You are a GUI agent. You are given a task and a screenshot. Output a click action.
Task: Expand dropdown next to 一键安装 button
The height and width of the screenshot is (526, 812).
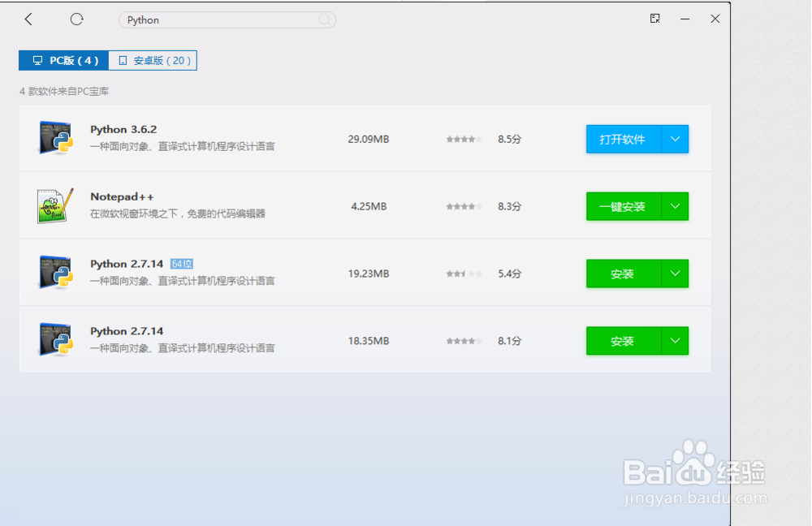coord(676,206)
